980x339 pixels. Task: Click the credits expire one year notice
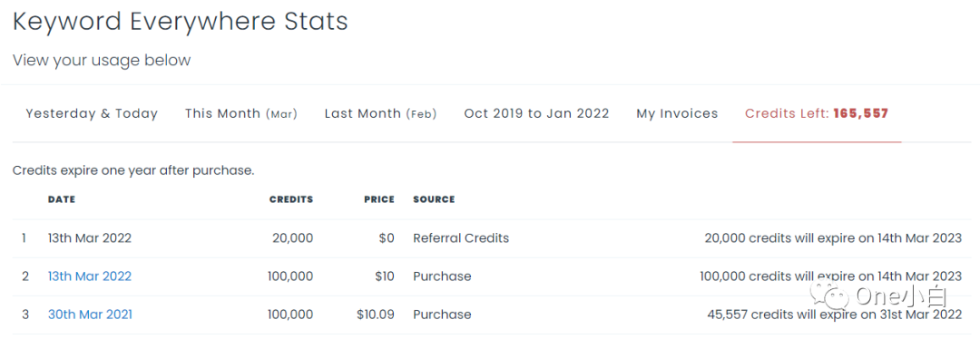click(x=133, y=169)
